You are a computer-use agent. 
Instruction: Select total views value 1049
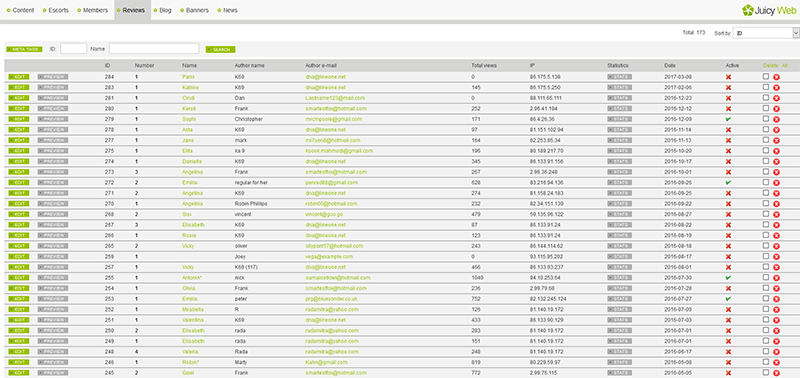coord(477,278)
